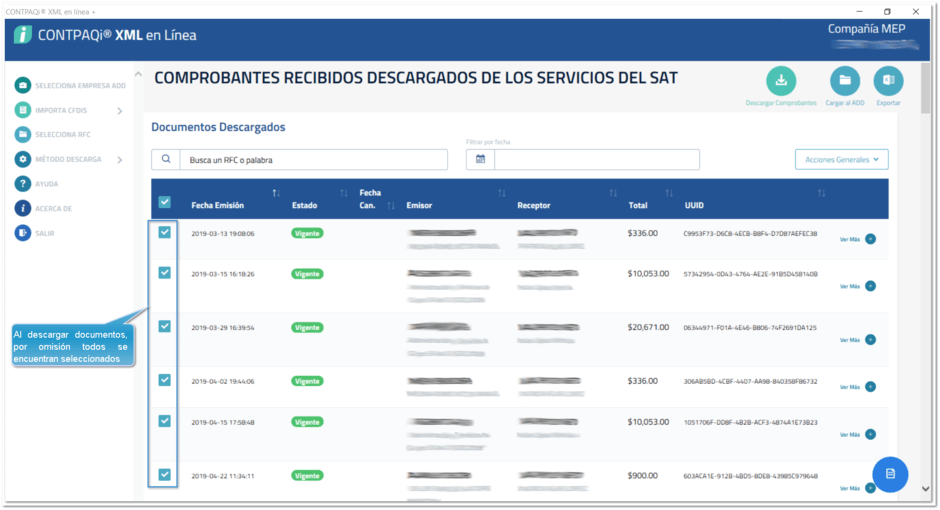Uncheck the 2019-03-15 16:18:26 row checkbox
The height and width of the screenshot is (510, 940).
(x=164, y=273)
